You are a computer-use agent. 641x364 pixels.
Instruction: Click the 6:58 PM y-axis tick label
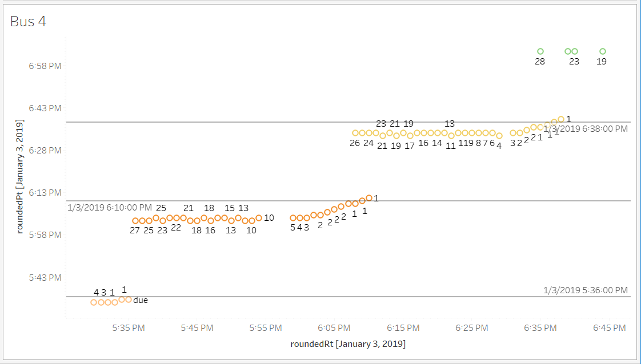coord(45,66)
